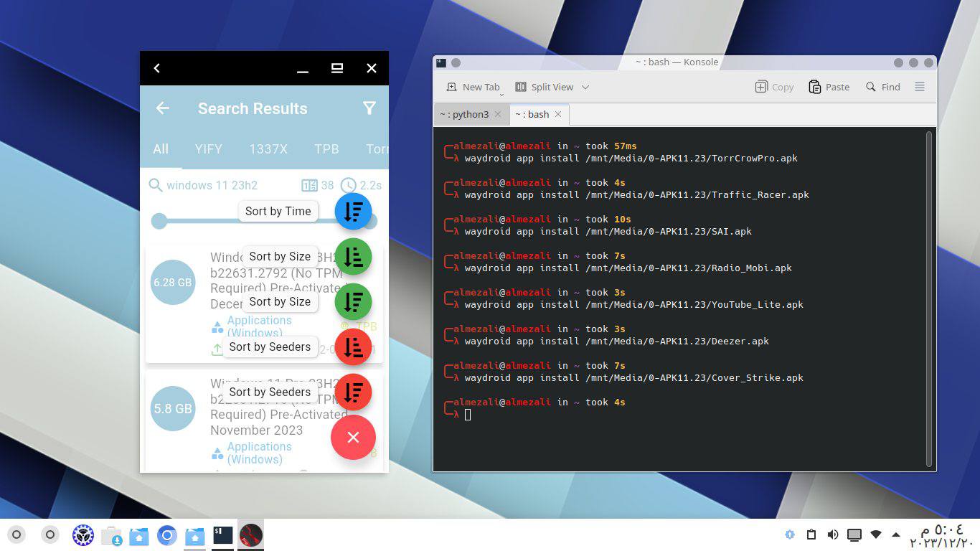The height and width of the screenshot is (551, 980).
Task: Switch to the YIFY tab
Action: 209,149
